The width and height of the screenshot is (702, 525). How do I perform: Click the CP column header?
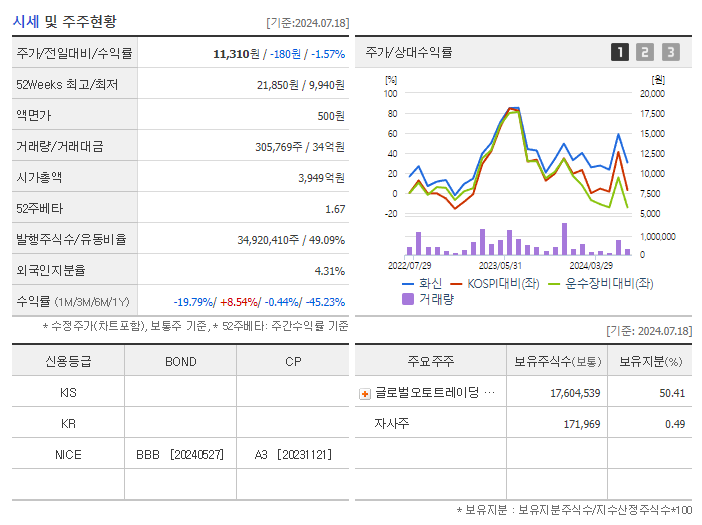(293, 361)
